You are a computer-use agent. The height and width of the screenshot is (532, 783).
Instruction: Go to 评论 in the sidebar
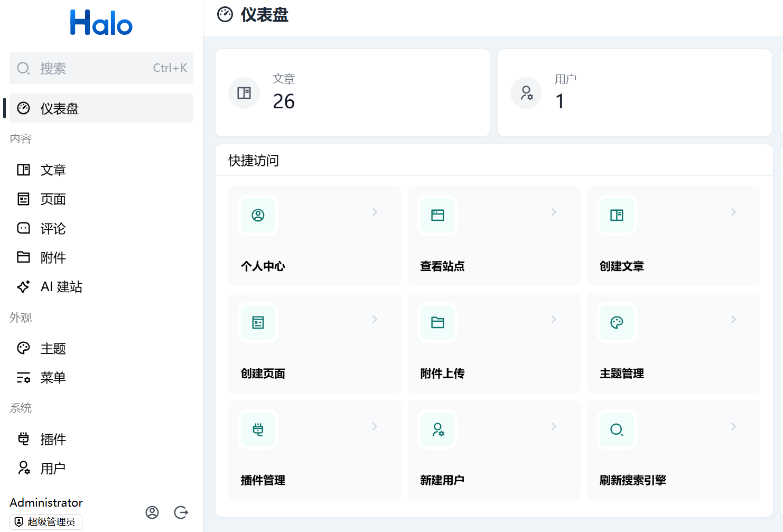pos(53,229)
